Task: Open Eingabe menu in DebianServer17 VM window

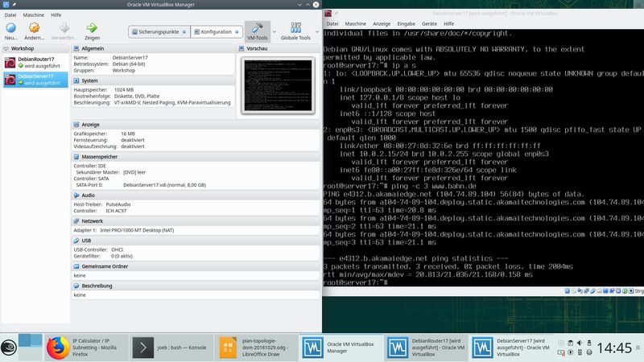Action: click(x=406, y=24)
